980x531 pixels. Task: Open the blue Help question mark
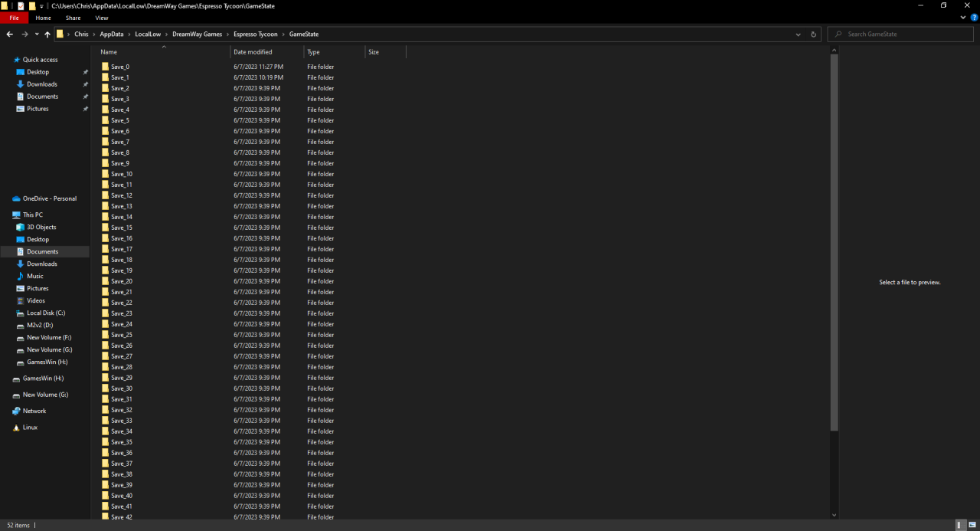point(973,18)
